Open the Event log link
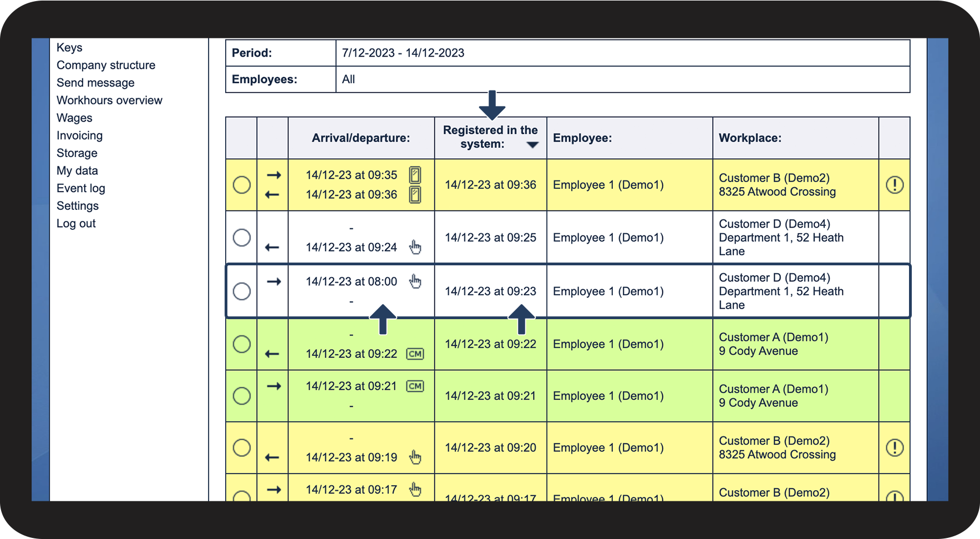Image resolution: width=980 pixels, height=539 pixels. [80, 188]
